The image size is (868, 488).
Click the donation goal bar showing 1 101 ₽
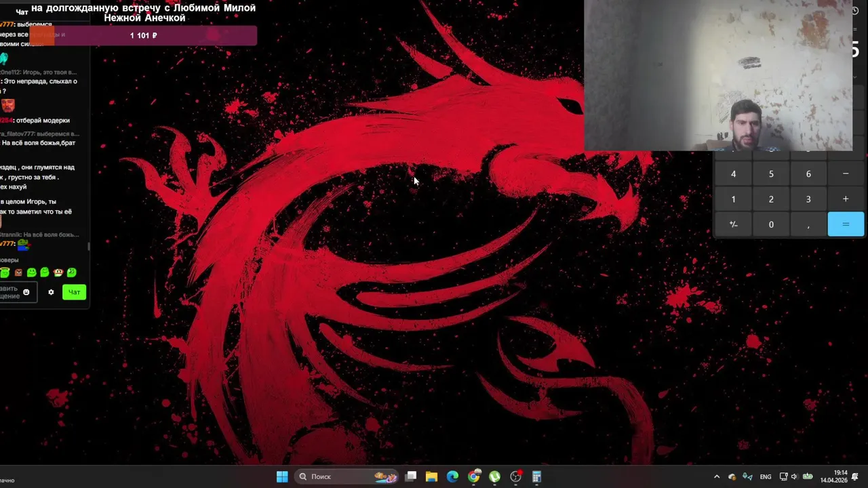[143, 35]
